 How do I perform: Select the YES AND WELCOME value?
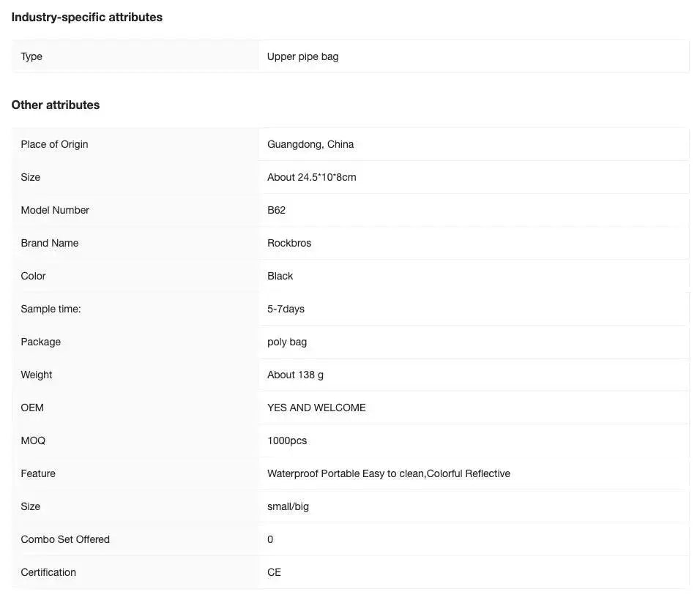pos(316,408)
